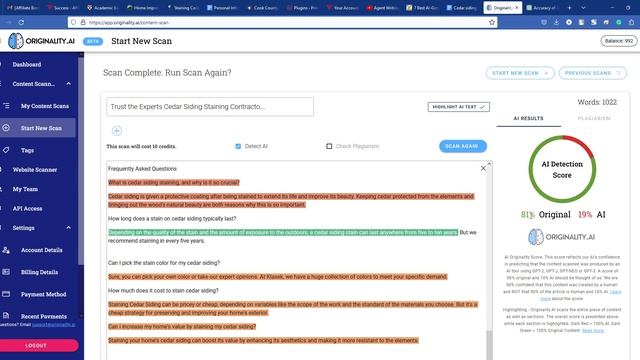Bookmark this page with the star icon
The image size is (640, 360).
click(492, 22)
